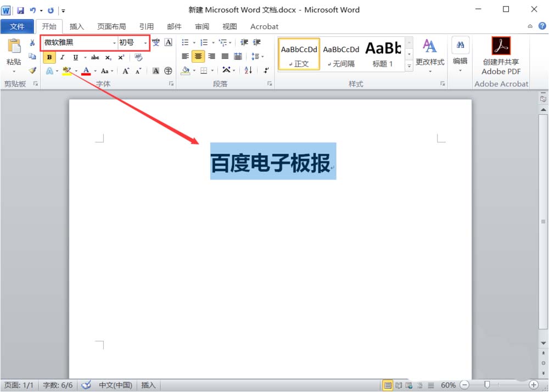The height and width of the screenshot is (392, 549).
Task: Click the Save icon in quick access toolbar
Action: coord(21,10)
